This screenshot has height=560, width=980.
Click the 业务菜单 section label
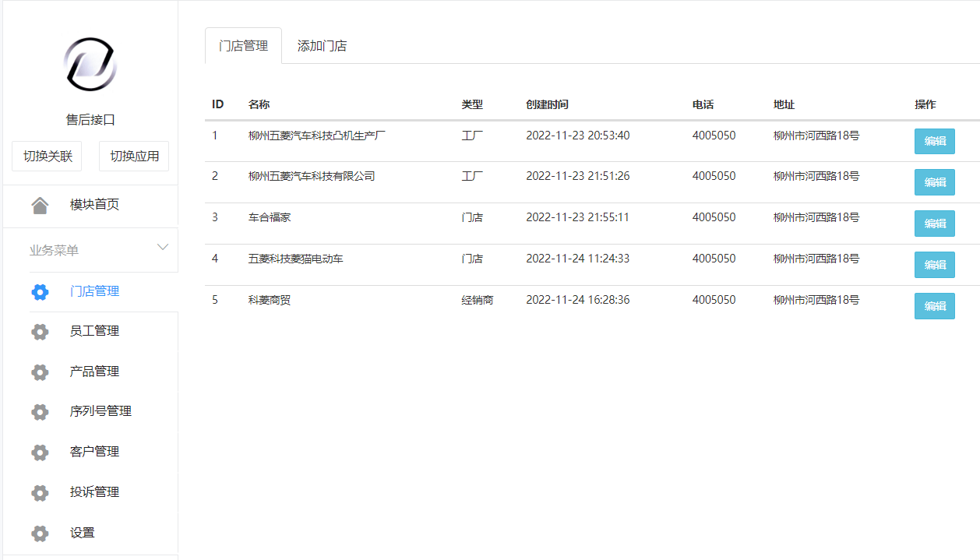(x=54, y=251)
